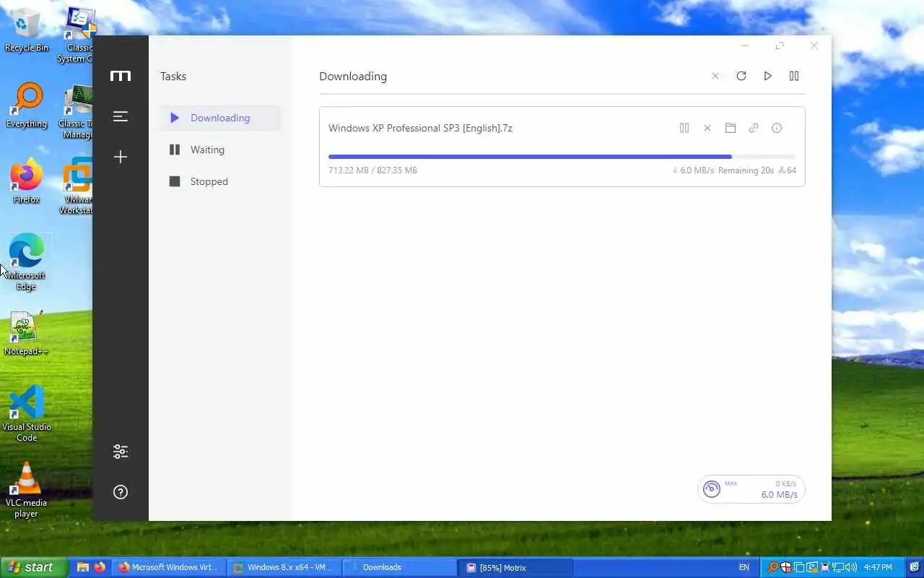The image size is (924, 578).
Task: Resume all tasks with the play icon
Action: tap(768, 76)
